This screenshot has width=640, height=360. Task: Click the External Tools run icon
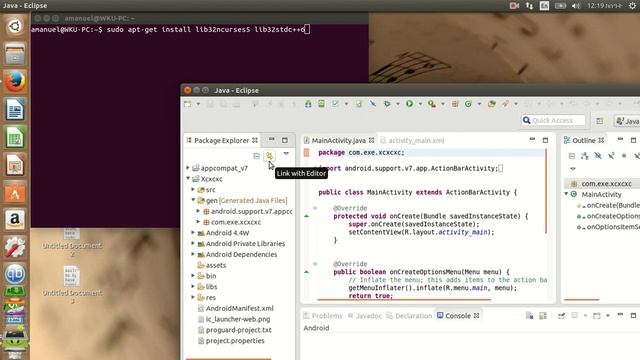(432, 104)
